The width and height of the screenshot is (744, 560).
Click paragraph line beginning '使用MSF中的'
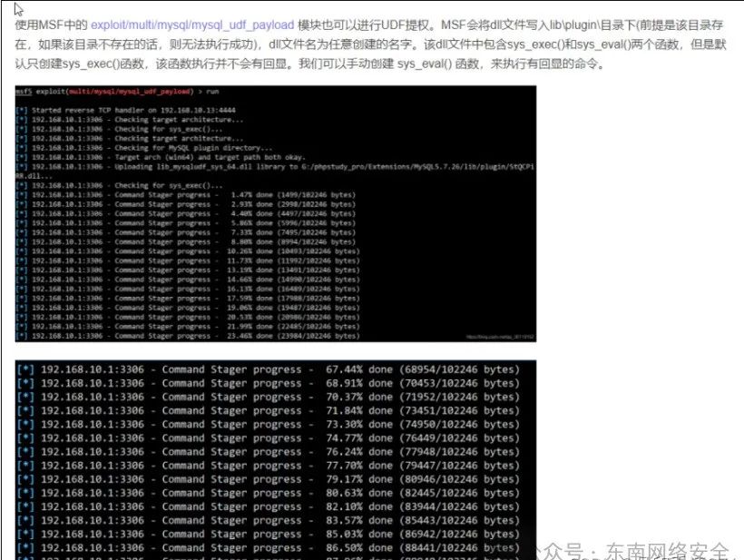click(369, 25)
